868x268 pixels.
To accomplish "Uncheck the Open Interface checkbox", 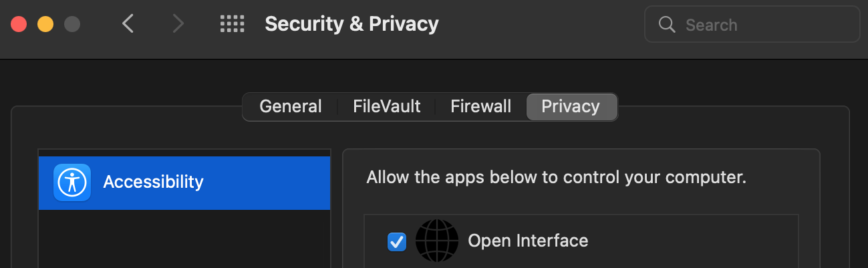I will pyautogui.click(x=397, y=241).
